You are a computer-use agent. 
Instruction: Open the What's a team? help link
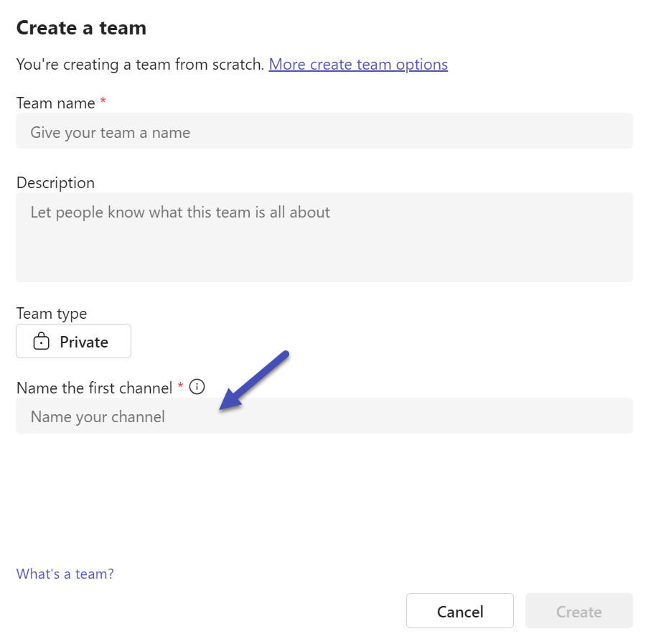[65, 573]
